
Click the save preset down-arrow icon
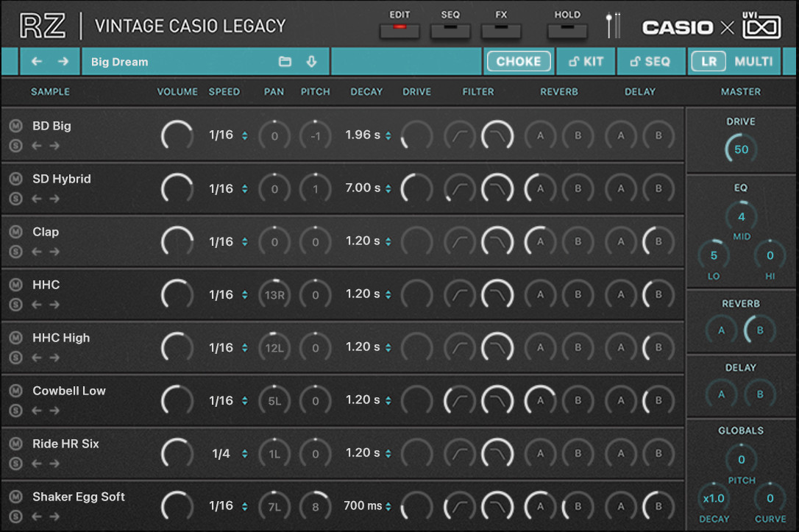311,62
